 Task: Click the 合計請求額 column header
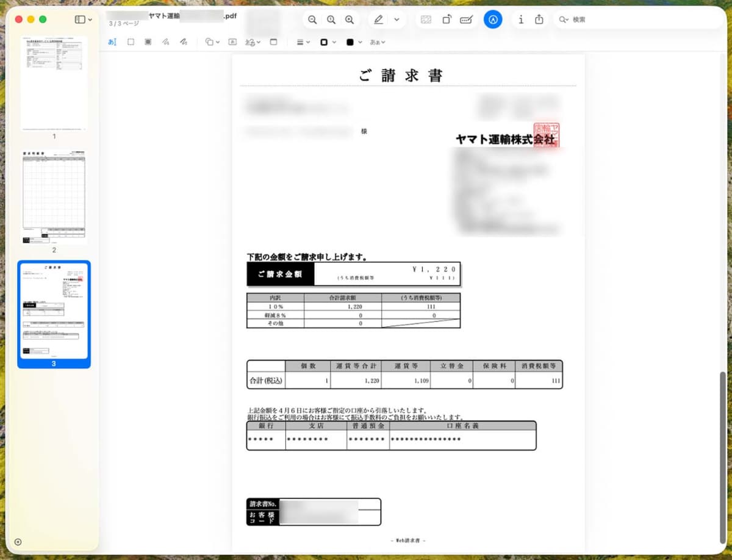coord(343,298)
